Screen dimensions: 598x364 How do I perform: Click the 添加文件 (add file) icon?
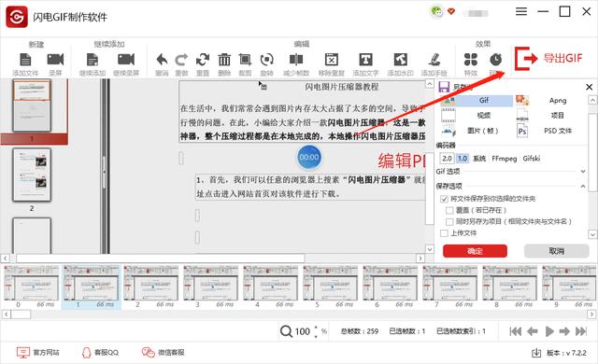pyautogui.click(x=25, y=60)
